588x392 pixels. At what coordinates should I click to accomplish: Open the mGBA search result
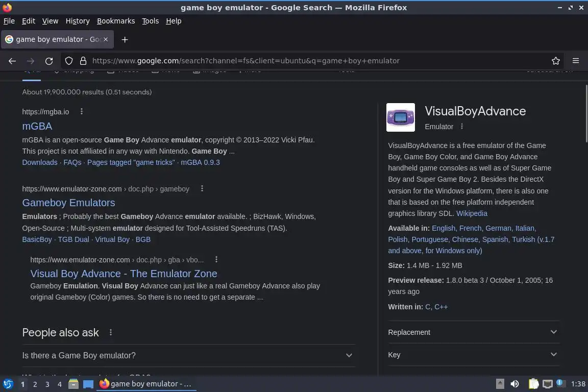37,126
